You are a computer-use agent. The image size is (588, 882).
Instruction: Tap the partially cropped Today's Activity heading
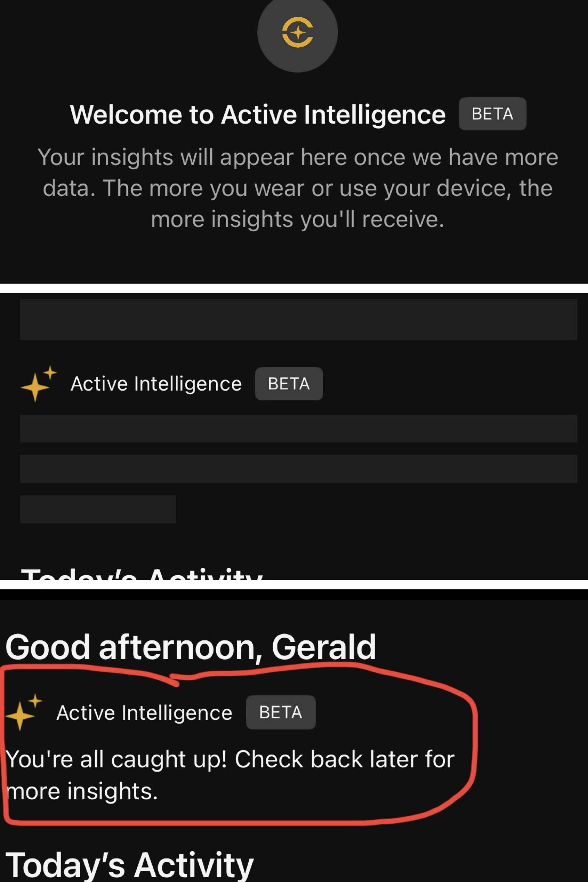pos(142,574)
